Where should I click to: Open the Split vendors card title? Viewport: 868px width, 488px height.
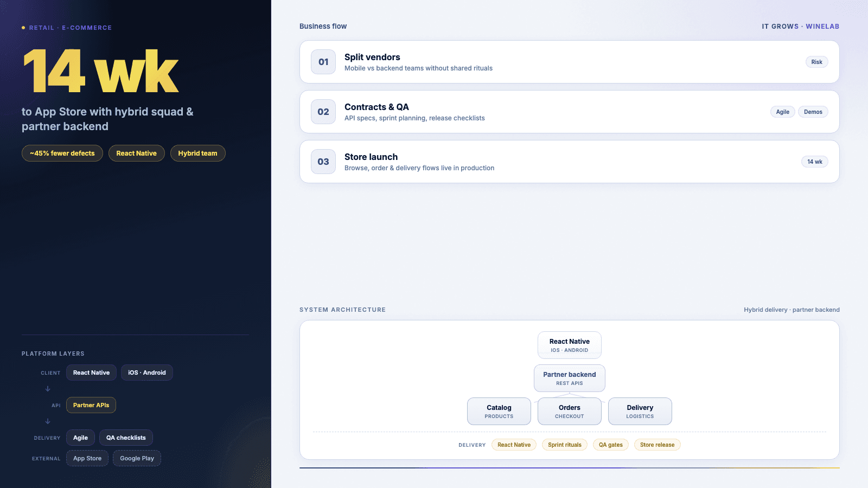[x=372, y=57]
